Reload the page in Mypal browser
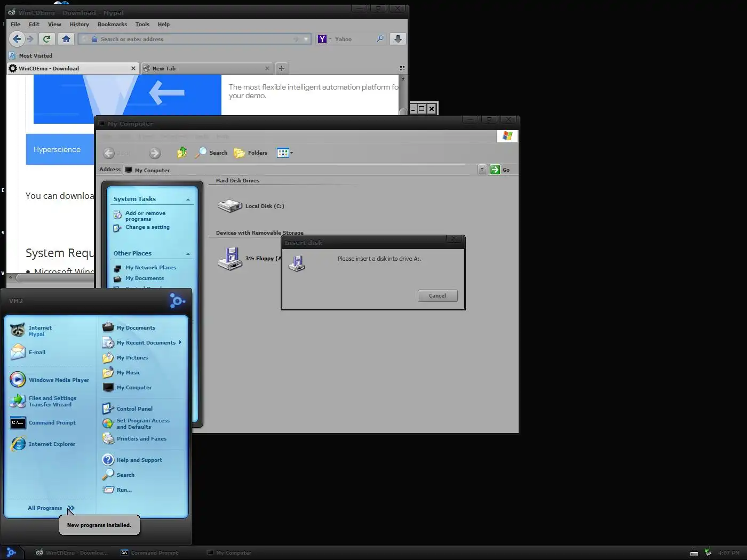 [x=47, y=38]
